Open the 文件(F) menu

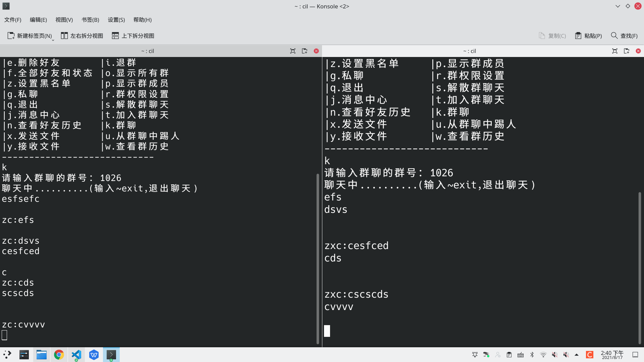13,20
